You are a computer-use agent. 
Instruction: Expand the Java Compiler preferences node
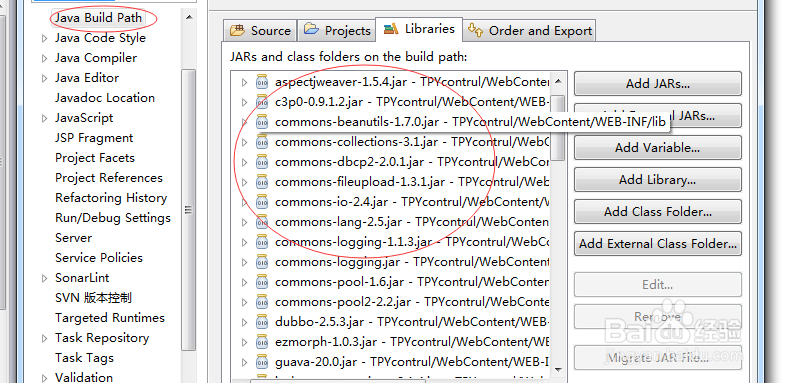[x=44, y=58]
